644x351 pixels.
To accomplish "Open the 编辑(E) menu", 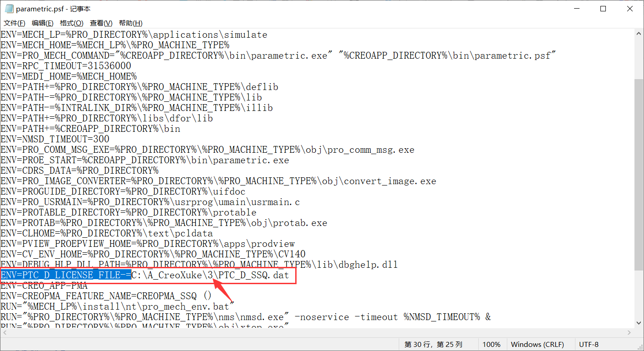I will [42, 23].
